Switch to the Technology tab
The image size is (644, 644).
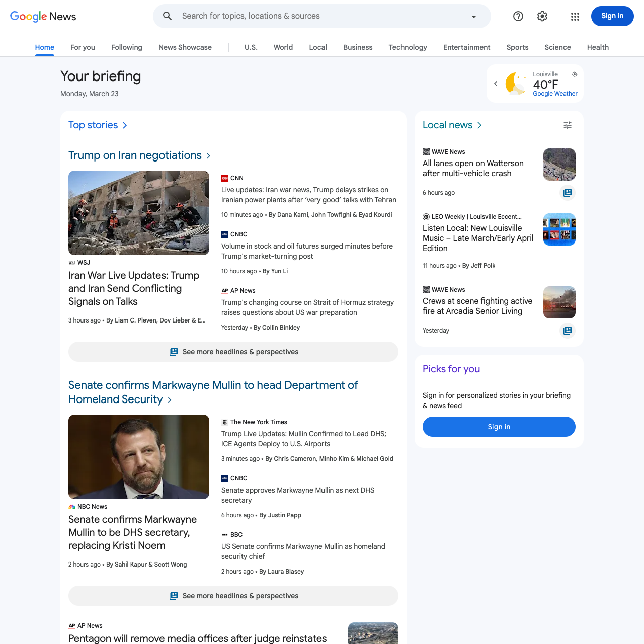tap(408, 47)
